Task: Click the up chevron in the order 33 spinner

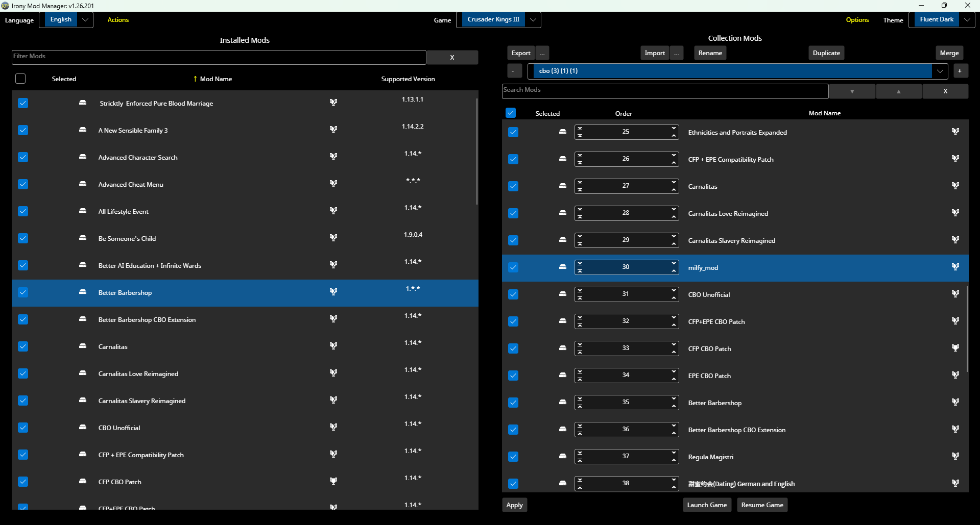Action: point(674,352)
